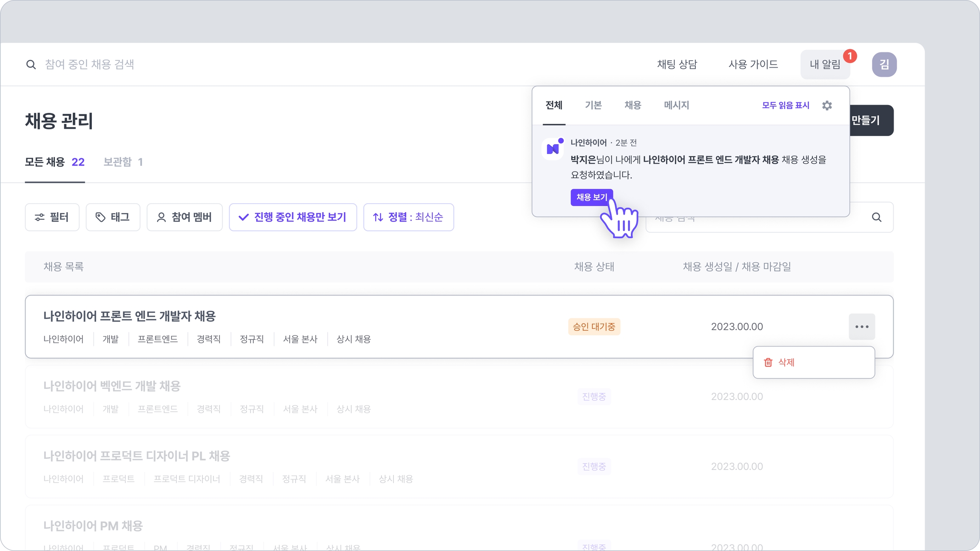Open the 참여 멤버 dropdown
Image resolution: width=980 pixels, height=551 pixels.
[185, 217]
